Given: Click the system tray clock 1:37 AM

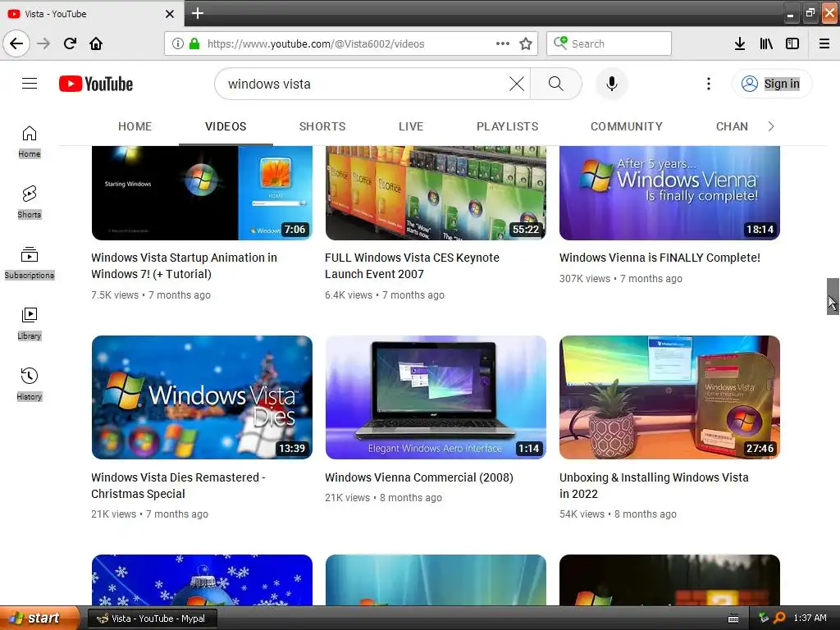Looking at the screenshot, I should tap(810, 619).
